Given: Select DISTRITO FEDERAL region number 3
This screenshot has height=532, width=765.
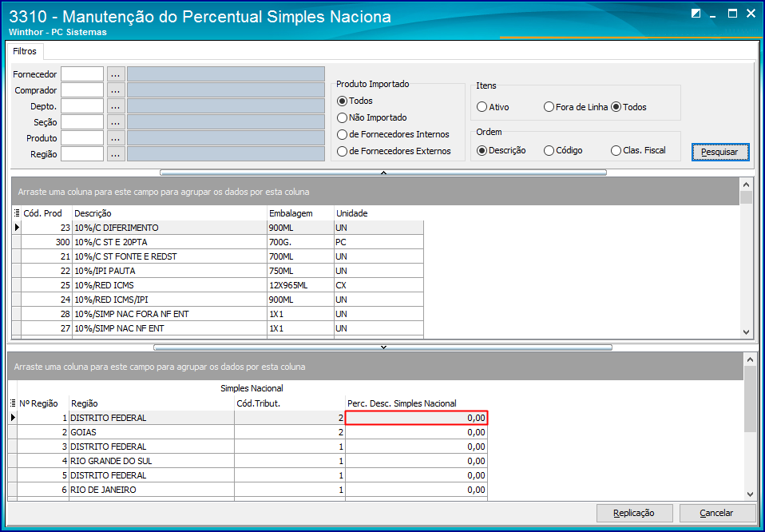Looking at the screenshot, I should click(x=248, y=447).
